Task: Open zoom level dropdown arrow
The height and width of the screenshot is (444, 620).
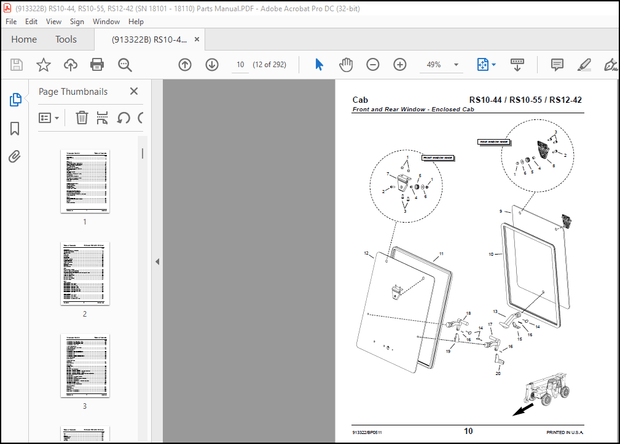Action: [x=456, y=64]
